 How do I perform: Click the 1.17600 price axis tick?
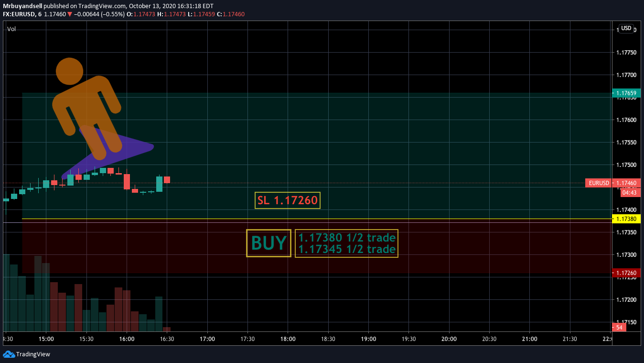click(626, 120)
